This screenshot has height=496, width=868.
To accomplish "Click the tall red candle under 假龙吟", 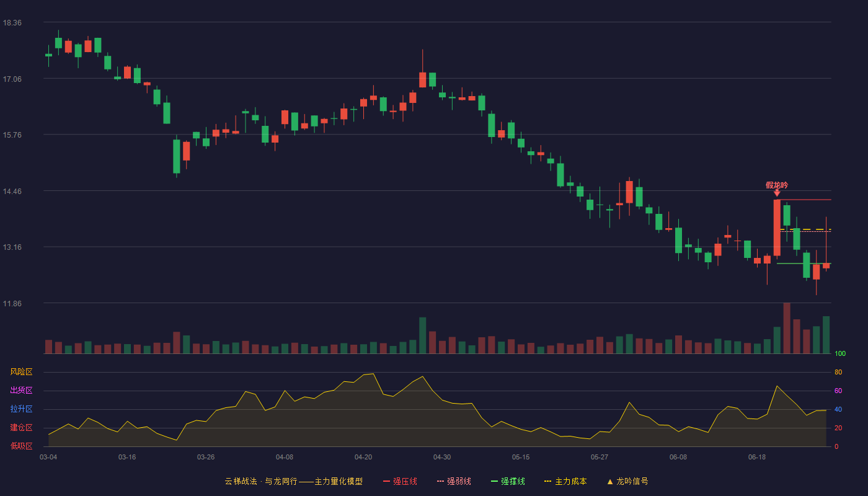I will 777,228.
